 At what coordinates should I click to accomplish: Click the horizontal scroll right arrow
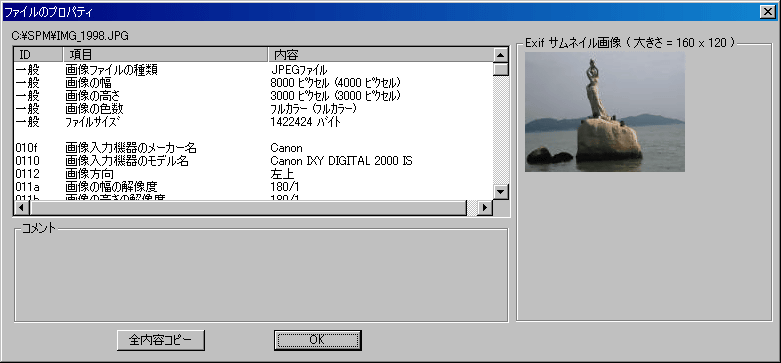tap(484, 207)
